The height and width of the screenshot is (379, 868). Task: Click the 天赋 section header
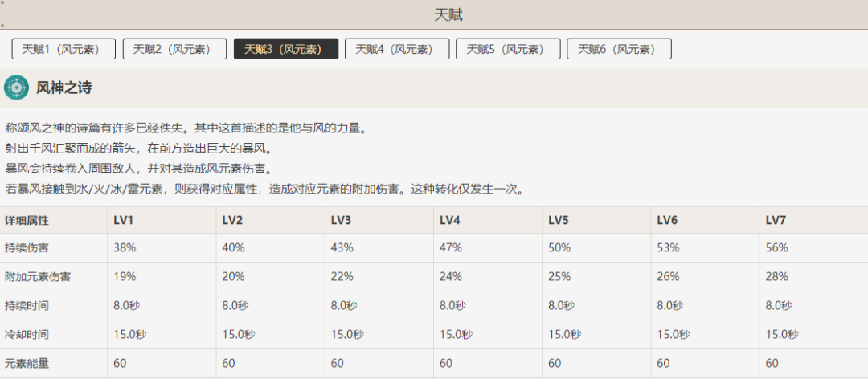pyautogui.click(x=448, y=14)
